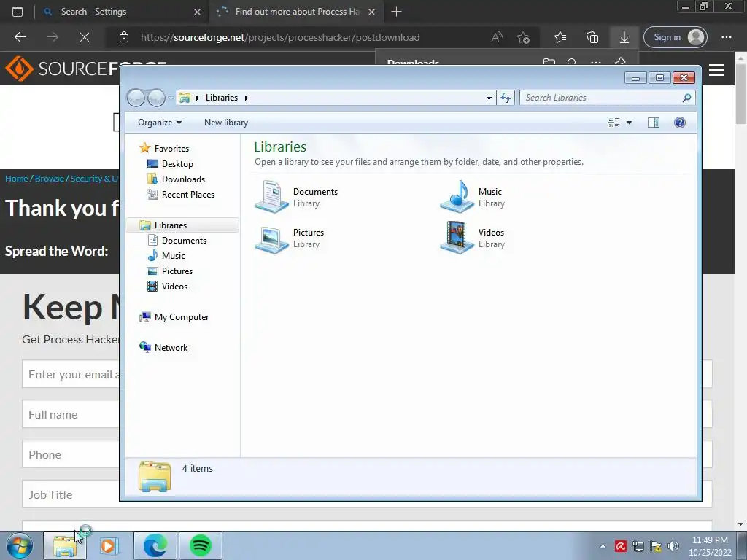Click Edge tab actions menu icon
747x560 pixels.
click(18, 12)
